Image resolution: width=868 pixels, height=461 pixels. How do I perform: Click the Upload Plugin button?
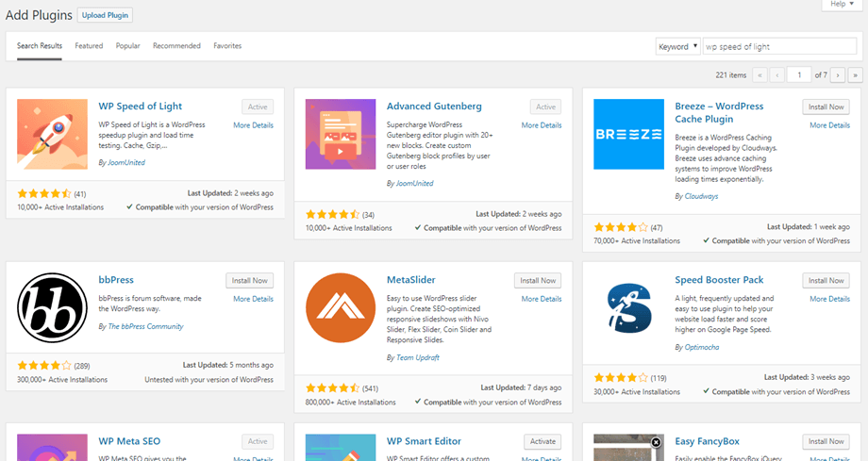pos(105,15)
